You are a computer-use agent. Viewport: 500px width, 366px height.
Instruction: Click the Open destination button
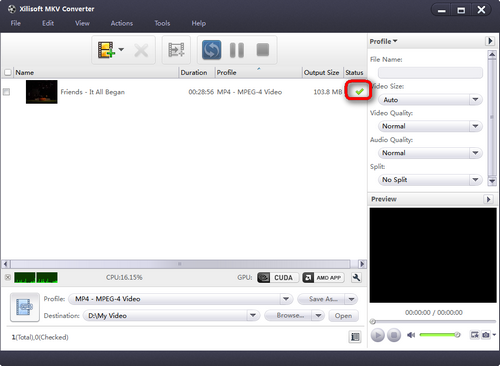(x=343, y=316)
